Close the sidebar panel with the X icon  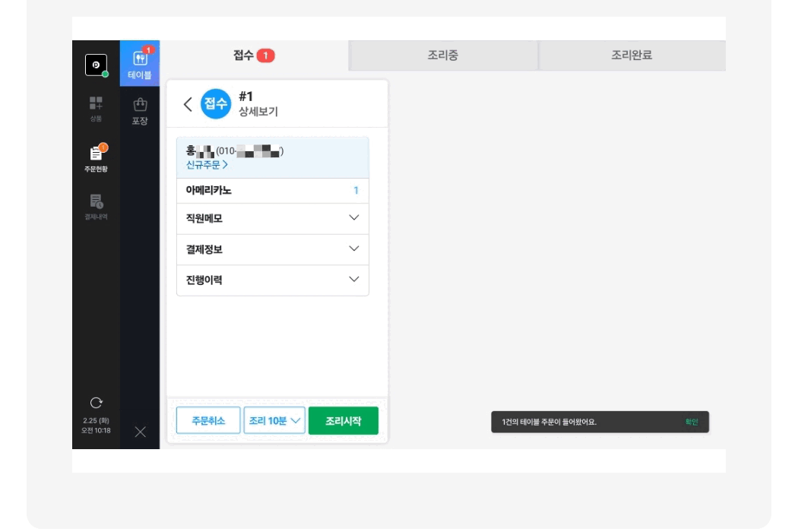tap(140, 432)
